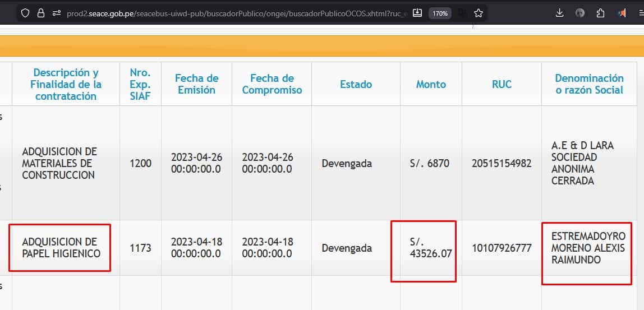Sort by Fecha de Emisión column header
644x310 pixels.
click(196, 84)
